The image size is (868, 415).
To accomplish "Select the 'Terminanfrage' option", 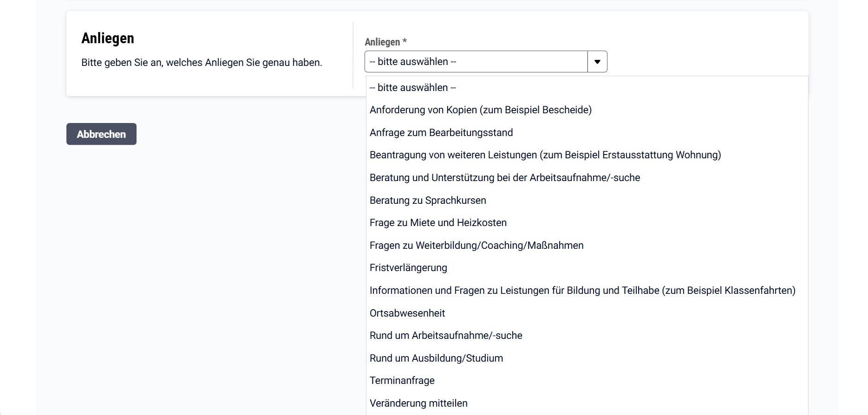I will 402,381.
